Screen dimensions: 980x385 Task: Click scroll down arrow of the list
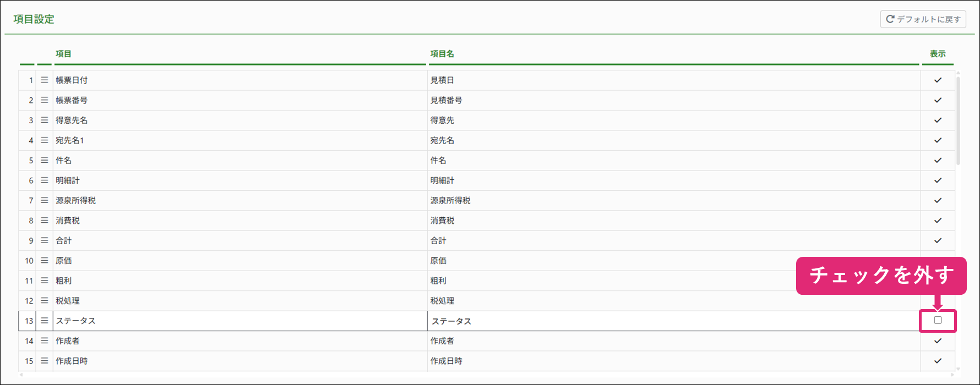pyautogui.click(x=959, y=369)
